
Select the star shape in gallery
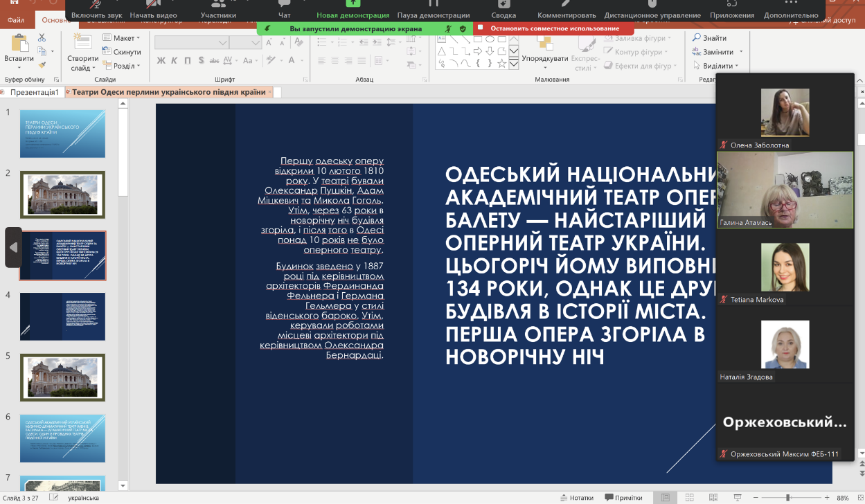tap(501, 63)
